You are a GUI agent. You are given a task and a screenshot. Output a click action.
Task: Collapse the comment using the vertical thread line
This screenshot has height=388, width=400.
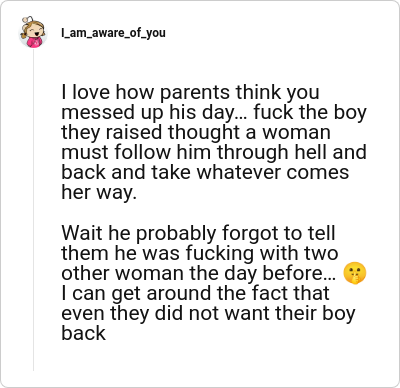point(33,210)
